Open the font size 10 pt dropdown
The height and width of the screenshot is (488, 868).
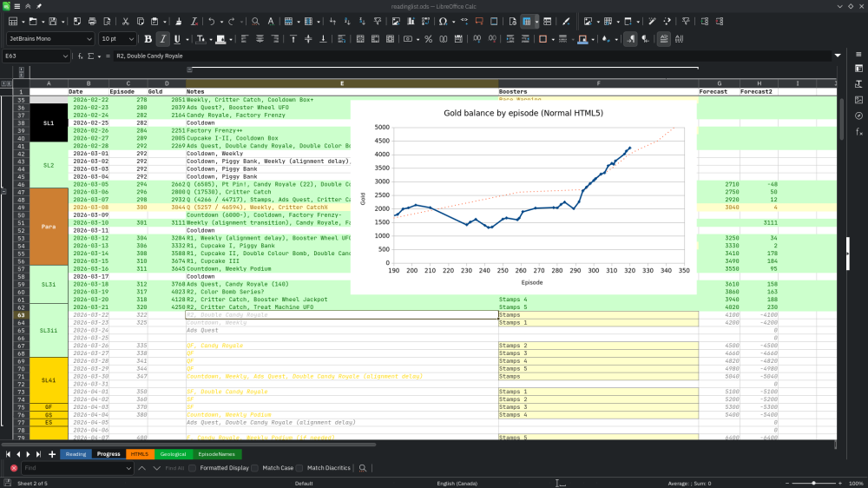(131, 39)
